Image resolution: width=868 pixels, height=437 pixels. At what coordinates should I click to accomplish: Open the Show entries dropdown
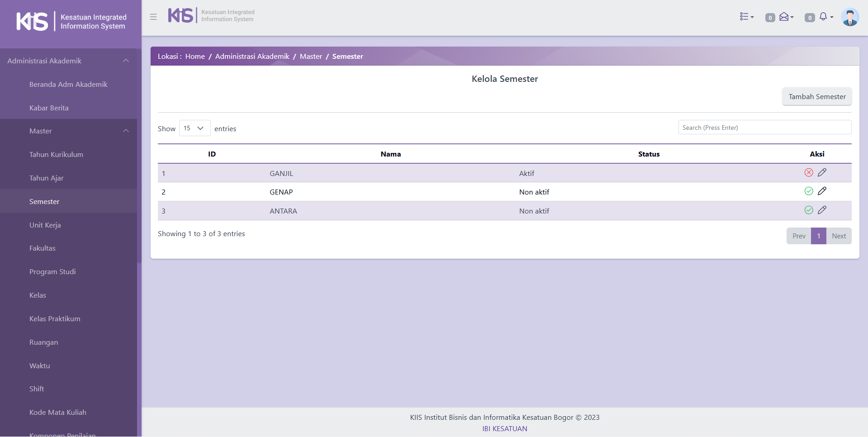(x=194, y=128)
